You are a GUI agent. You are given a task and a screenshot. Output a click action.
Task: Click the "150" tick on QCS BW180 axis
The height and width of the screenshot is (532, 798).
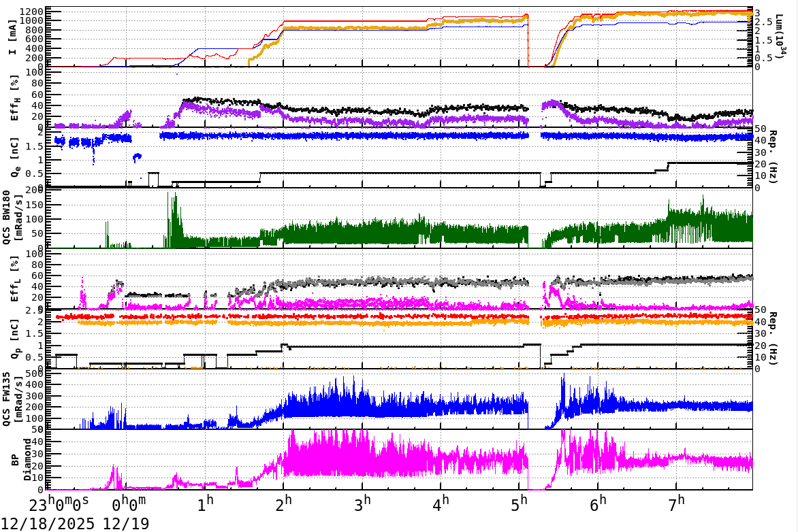(x=35, y=205)
